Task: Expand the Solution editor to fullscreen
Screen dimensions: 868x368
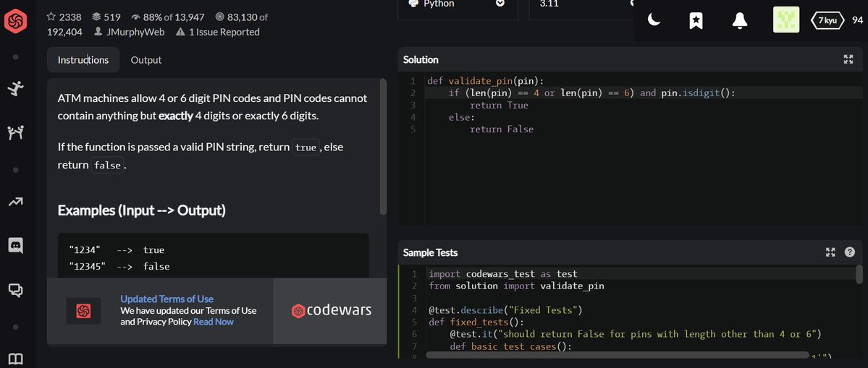Action: pos(848,60)
